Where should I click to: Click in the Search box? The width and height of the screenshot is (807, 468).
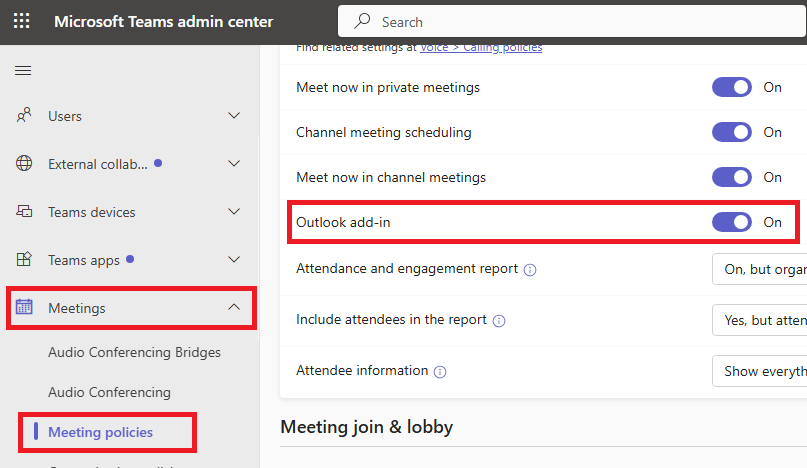point(572,22)
